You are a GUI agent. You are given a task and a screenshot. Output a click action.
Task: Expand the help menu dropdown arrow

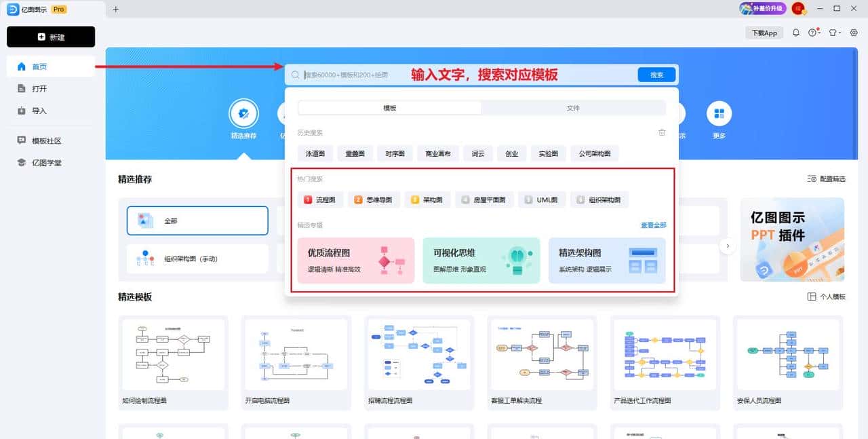[x=819, y=33]
